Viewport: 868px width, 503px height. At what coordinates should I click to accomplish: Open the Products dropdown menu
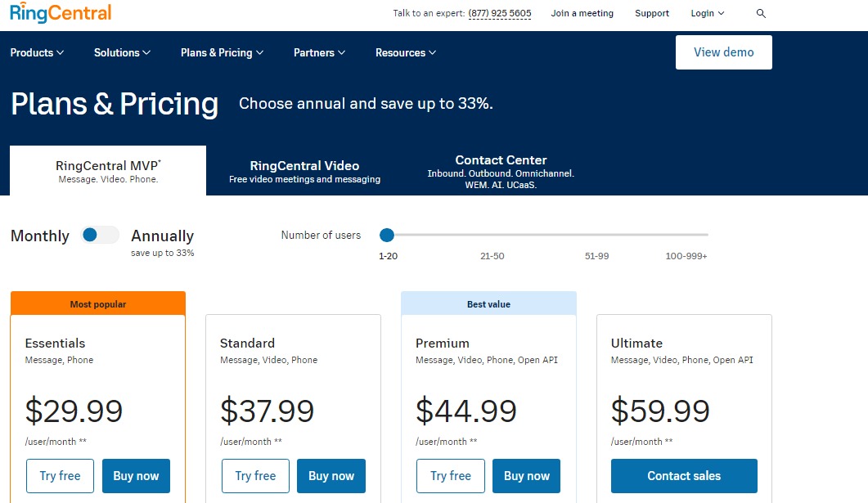[37, 52]
